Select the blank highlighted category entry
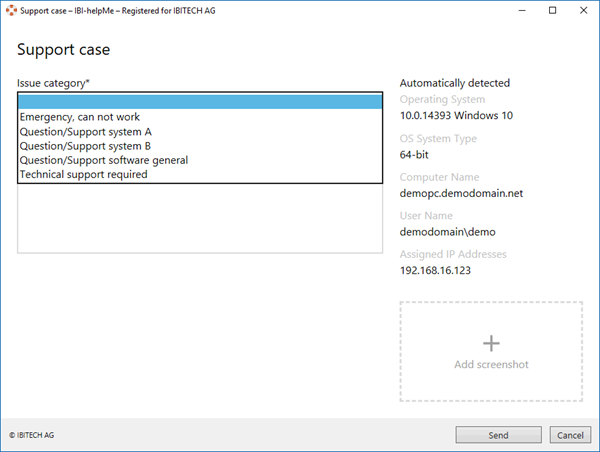 pyautogui.click(x=200, y=102)
